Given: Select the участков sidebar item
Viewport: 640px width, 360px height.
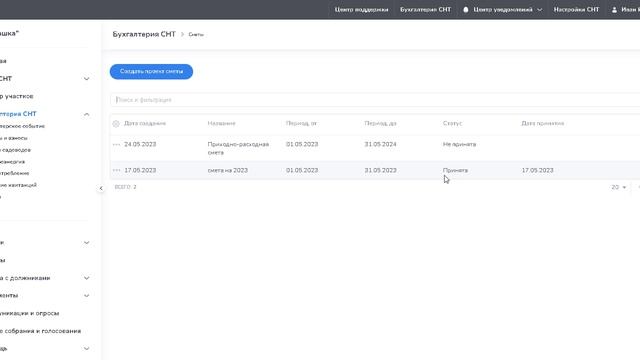Looking at the screenshot, I should coord(17,96).
